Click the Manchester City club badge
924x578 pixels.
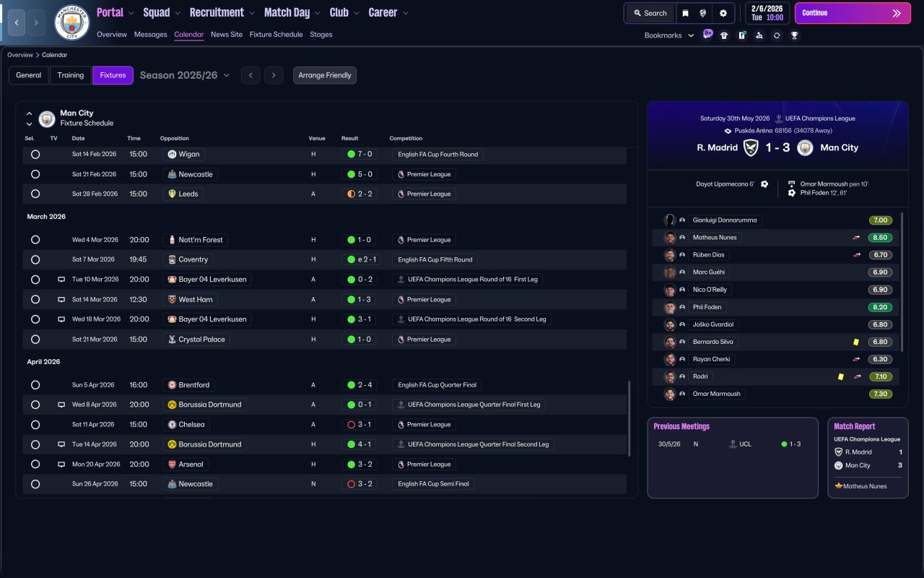click(71, 22)
